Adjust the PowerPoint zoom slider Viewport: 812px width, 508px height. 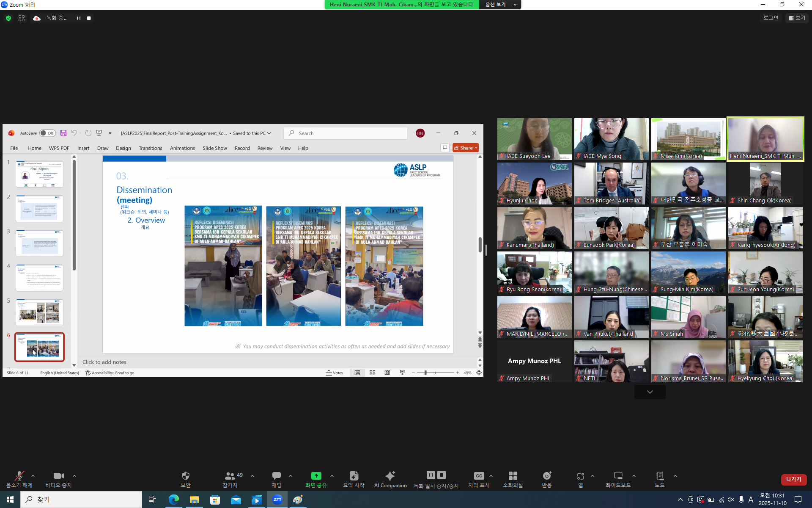[425, 373]
